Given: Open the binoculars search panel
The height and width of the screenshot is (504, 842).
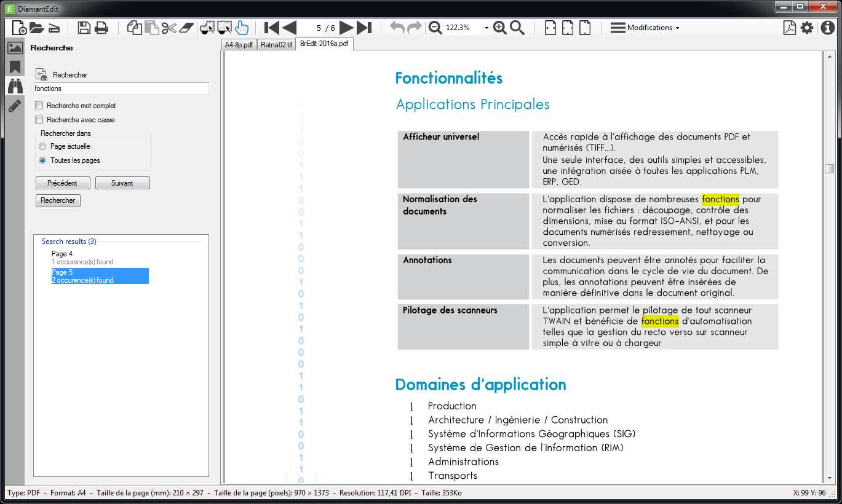Looking at the screenshot, I should (15, 86).
